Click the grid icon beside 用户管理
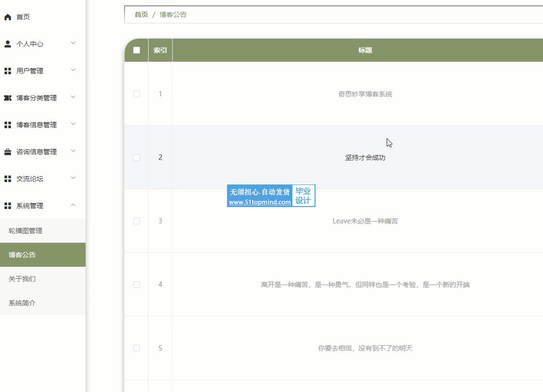 point(8,71)
